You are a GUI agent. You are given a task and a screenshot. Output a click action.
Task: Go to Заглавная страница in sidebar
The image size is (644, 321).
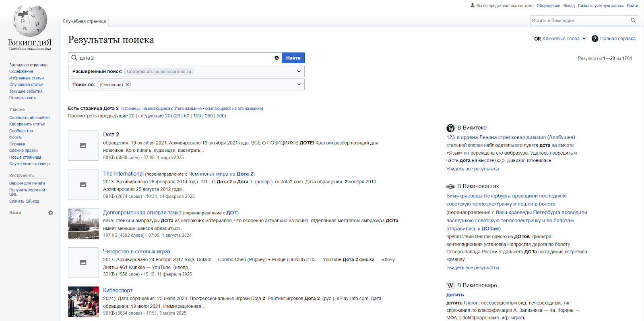(x=28, y=65)
